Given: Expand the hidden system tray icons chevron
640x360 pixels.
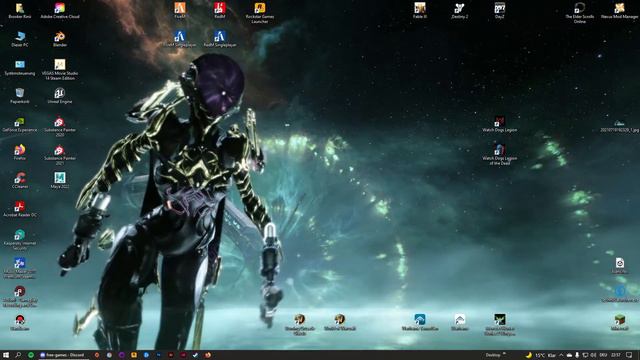Looking at the screenshot, I should pyautogui.click(x=561, y=355).
